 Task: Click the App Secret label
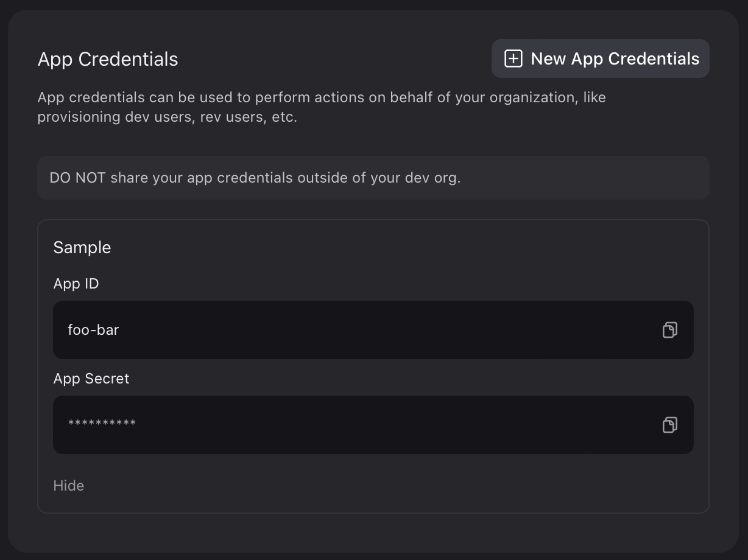click(x=91, y=379)
